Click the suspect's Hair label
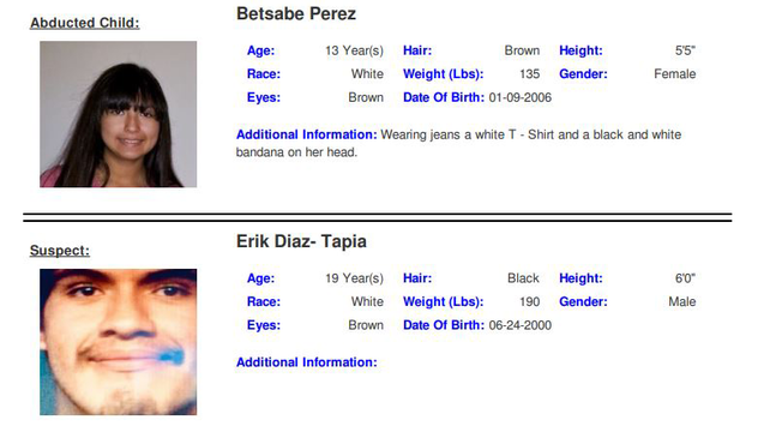Viewport: 764px width, 432px height. click(x=417, y=279)
